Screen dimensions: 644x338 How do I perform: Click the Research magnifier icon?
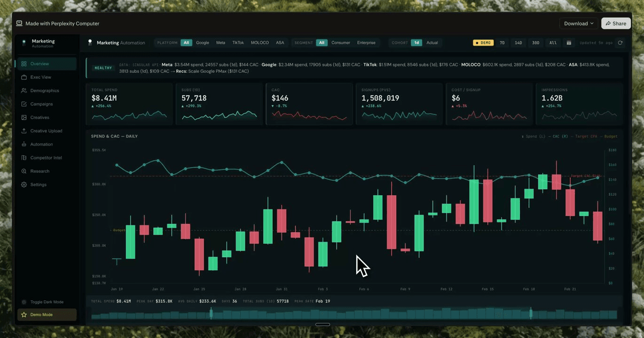point(24,171)
